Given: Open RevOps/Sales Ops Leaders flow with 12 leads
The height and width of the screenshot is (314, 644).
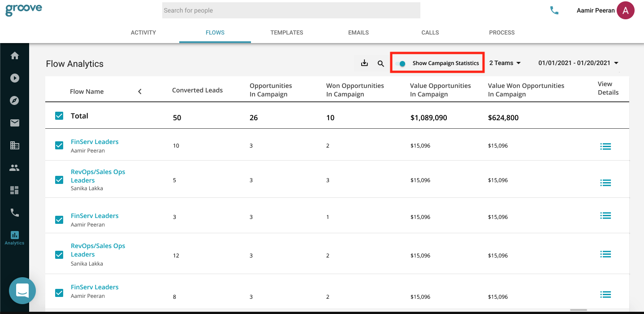Looking at the screenshot, I should (98, 250).
